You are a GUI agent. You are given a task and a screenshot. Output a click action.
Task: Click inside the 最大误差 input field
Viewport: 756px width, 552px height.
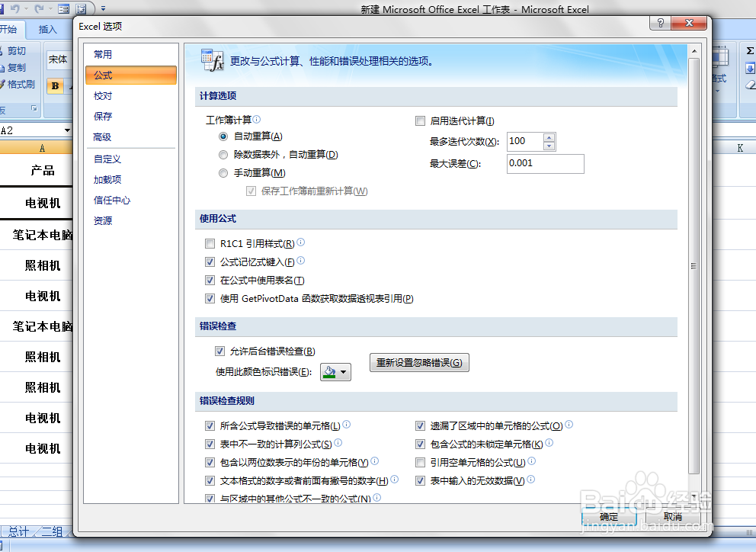544,163
